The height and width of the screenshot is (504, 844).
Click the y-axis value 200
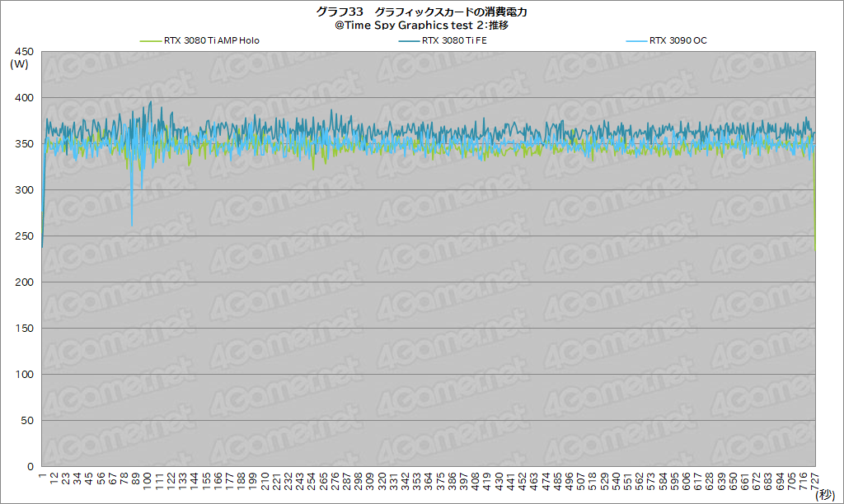24,282
